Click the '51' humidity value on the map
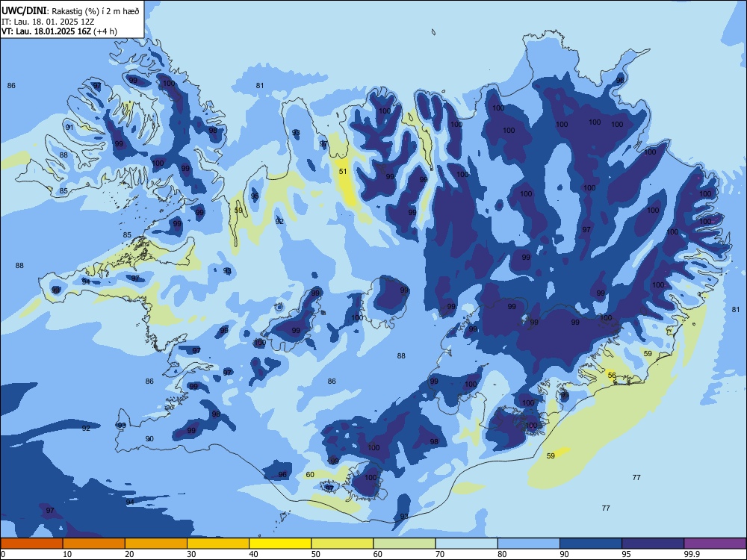Image resolution: width=747 pixels, height=560 pixels. [x=343, y=172]
